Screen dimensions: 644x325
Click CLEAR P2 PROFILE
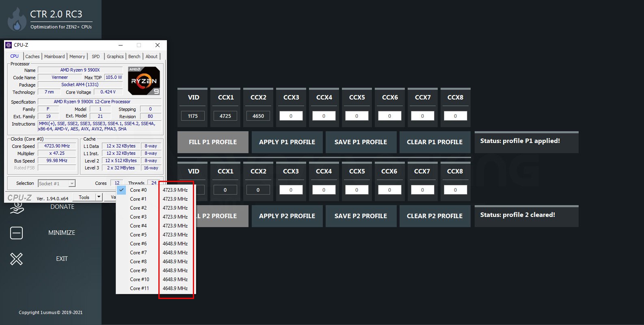point(435,216)
